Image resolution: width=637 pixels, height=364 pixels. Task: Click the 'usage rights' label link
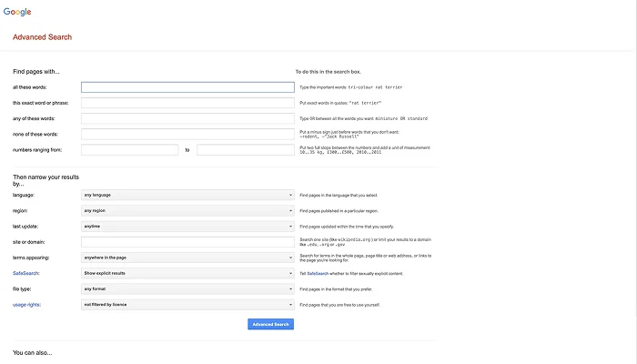tap(28, 304)
